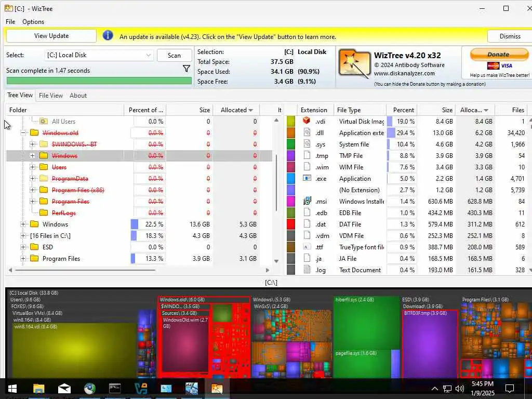This screenshot has width=532, height=399.
Task: Open the drive Select dropdown
Action: [99, 55]
